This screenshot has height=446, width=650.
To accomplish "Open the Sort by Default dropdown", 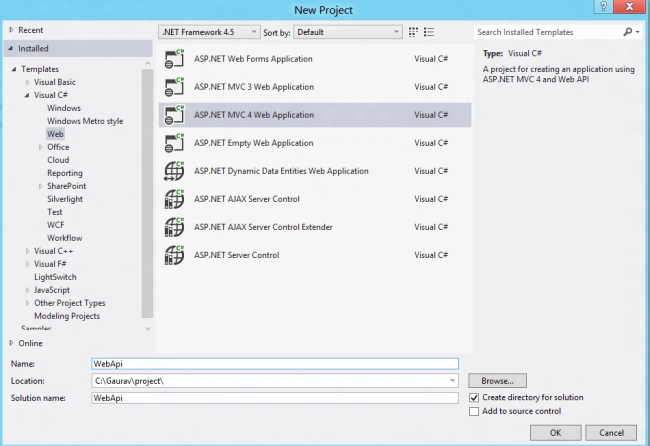I will coord(348,32).
